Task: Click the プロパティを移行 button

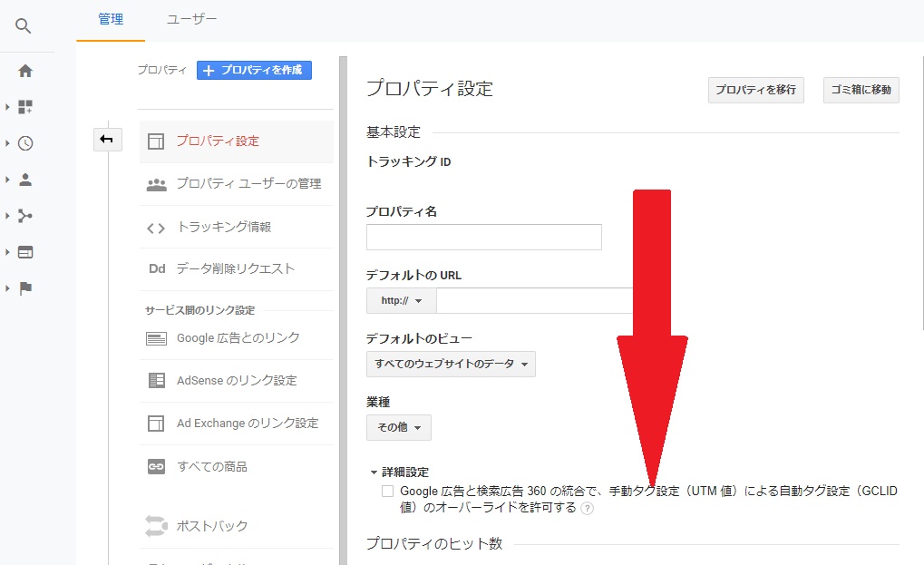Action: click(x=756, y=90)
